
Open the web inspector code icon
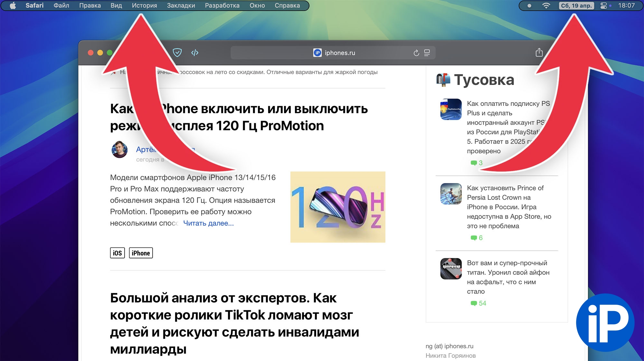pyautogui.click(x=195, y=52)
